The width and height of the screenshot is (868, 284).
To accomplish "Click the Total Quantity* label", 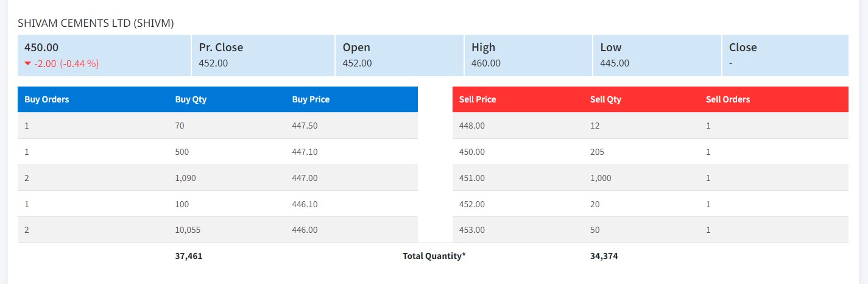I will (x=434, y=256).
